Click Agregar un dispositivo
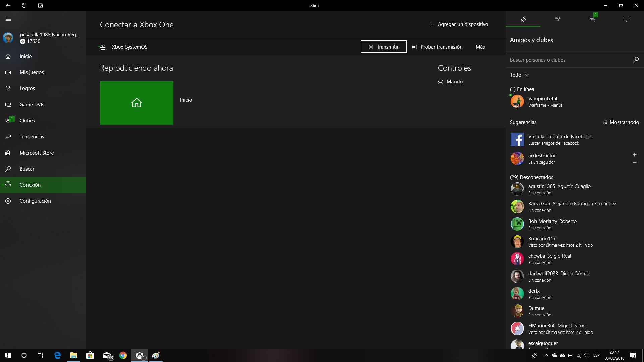Viewport: 644px width, 362px height. [459, 24]
